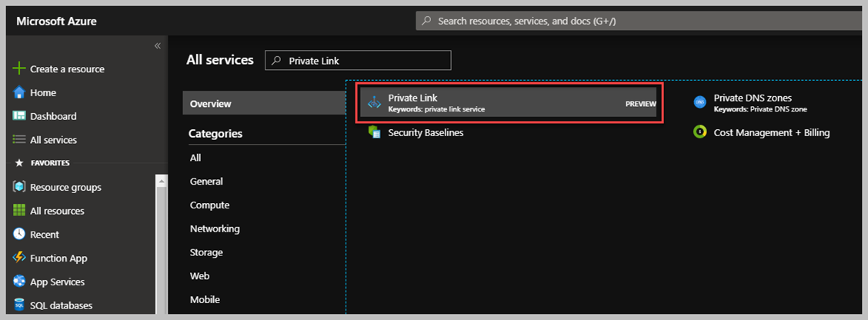The height and width of the screenshot is (320, 868).
Task: Open All resources favorite
Action: [x=57, y=211]
